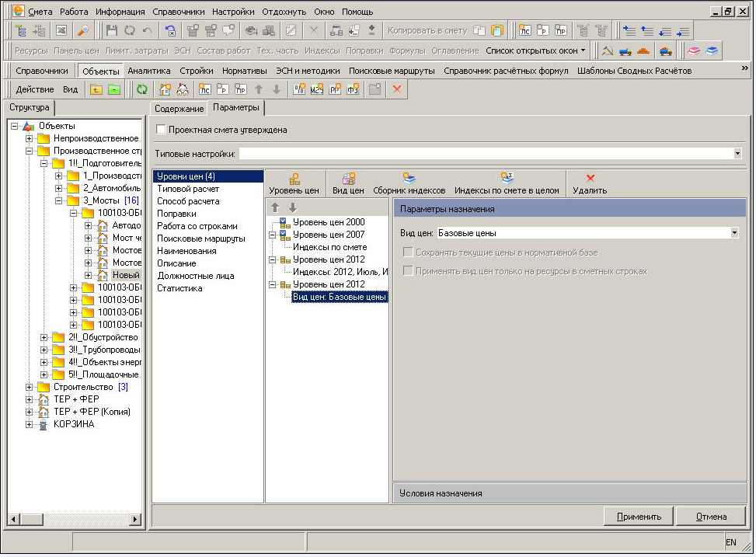Open Список открытых окон dropdown

pos(535,50)
